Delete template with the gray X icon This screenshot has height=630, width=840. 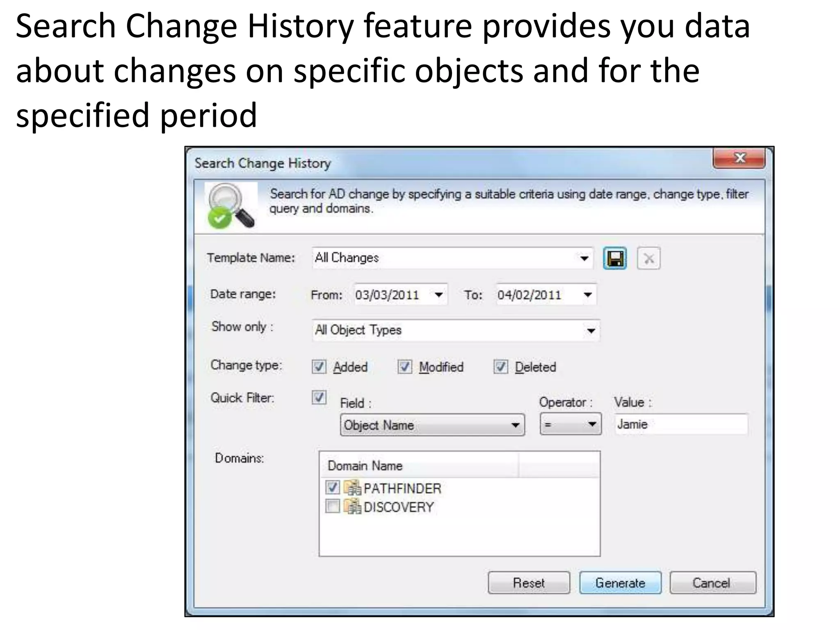[x=648, y=258]
